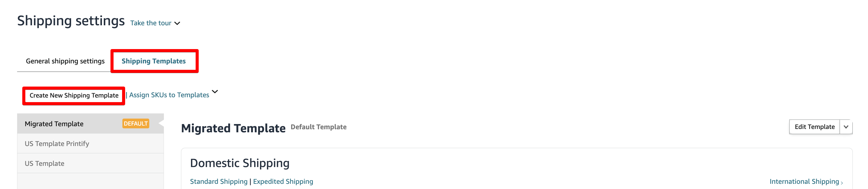Screen dimensions: 868x189
Task: Expand chevron beside Assign SKUs to Templates
Action: (x=215, y=91)
